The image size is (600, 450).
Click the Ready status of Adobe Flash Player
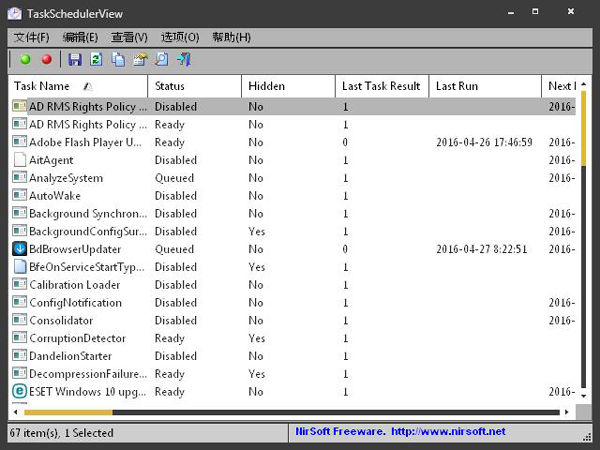[170, 142]
